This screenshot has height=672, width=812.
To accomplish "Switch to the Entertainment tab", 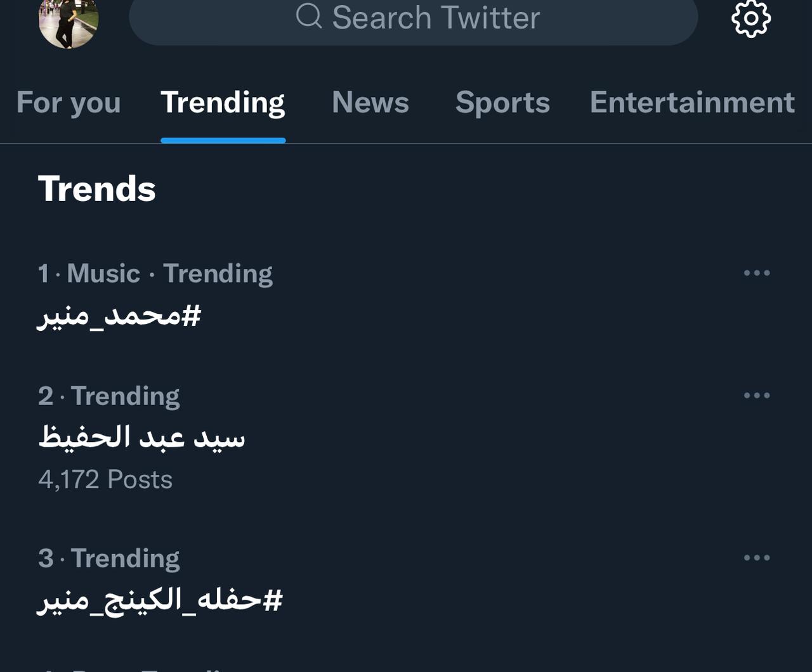I will pos(692,103).
